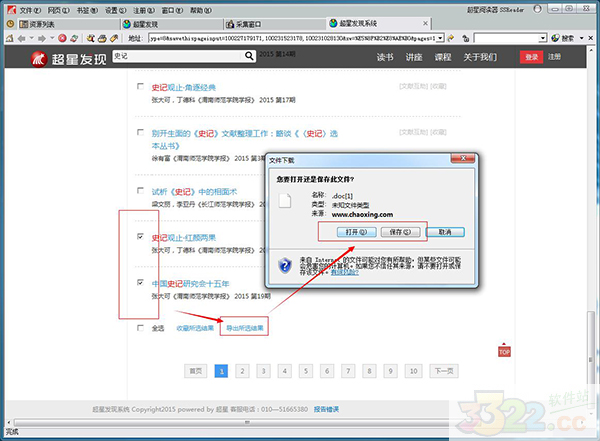The image size is (600, 441).
Task: Open the 讲座 navigation link
Action: click(x=414, y=57)
